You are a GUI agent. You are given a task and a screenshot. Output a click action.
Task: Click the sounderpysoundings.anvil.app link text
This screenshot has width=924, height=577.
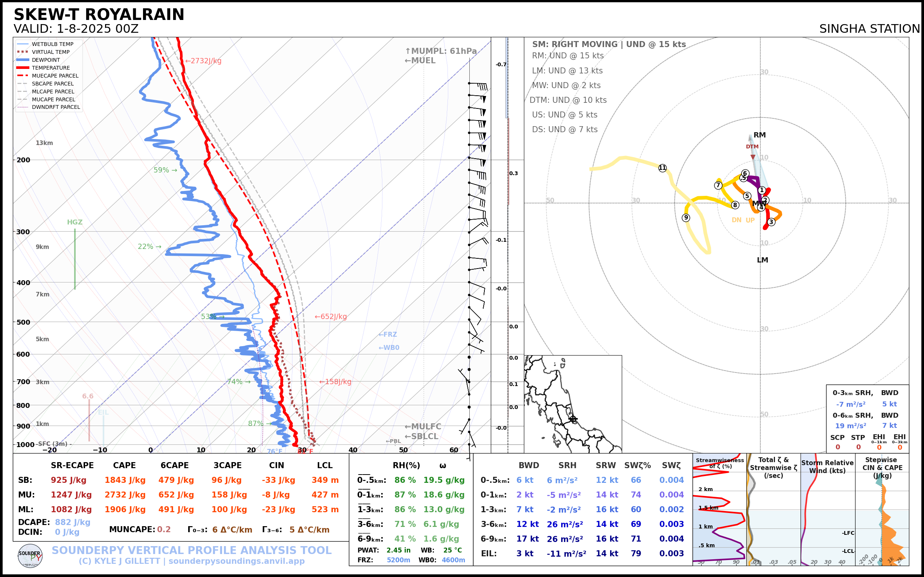(236, 561)
